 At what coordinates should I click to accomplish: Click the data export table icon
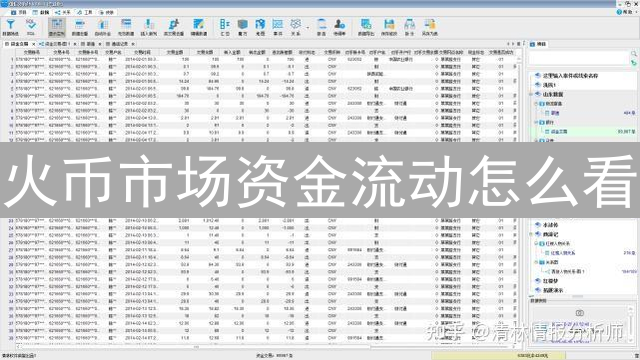[x=366, y=27]
